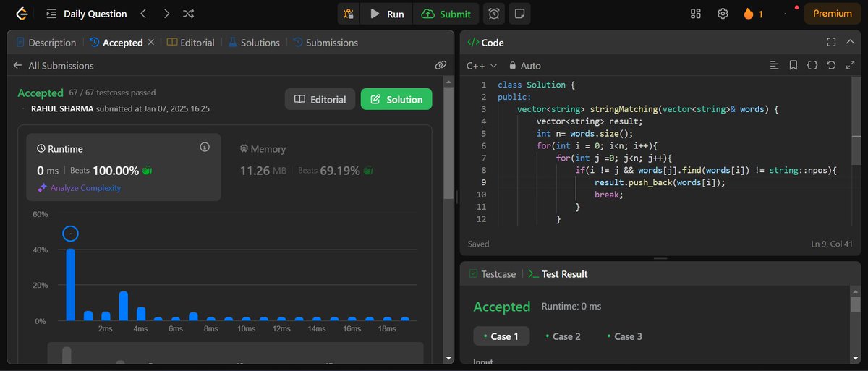Viewport: 868px width, 371px height.
Task: Close the Accepted tab
Action: 151,43
